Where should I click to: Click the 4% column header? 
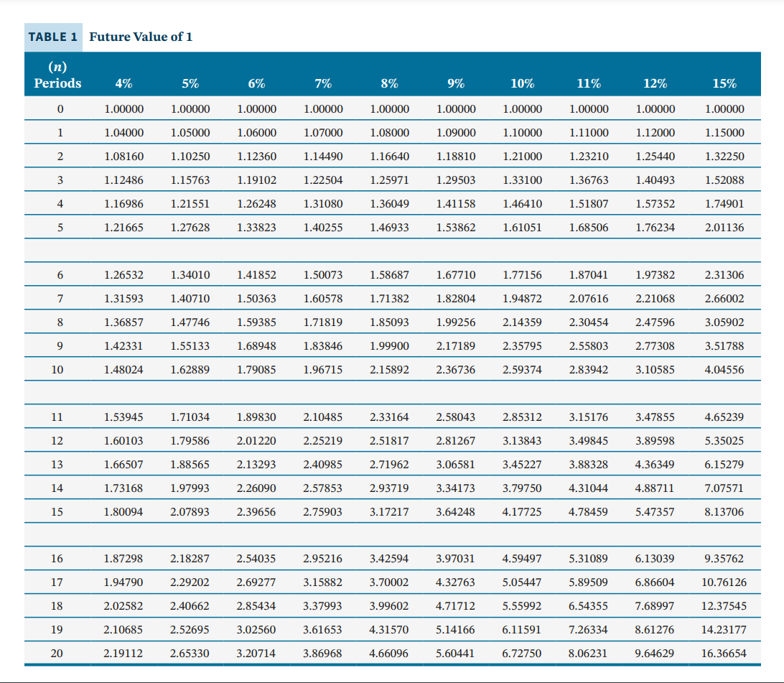pos(123,83)
